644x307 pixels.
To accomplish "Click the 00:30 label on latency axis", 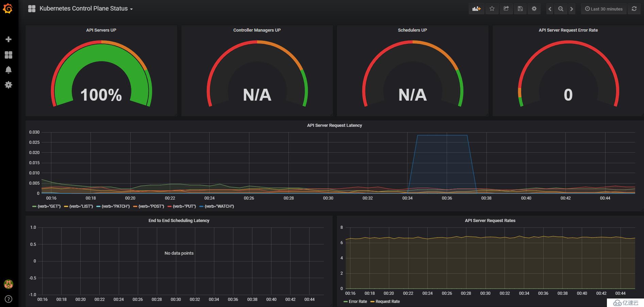I will pos(328,198).
